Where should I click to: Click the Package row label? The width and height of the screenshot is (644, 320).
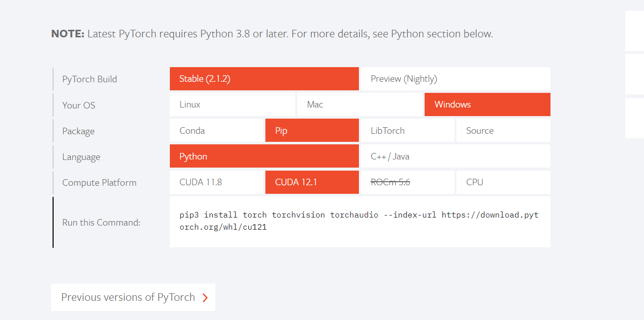[x=78, y=131]
